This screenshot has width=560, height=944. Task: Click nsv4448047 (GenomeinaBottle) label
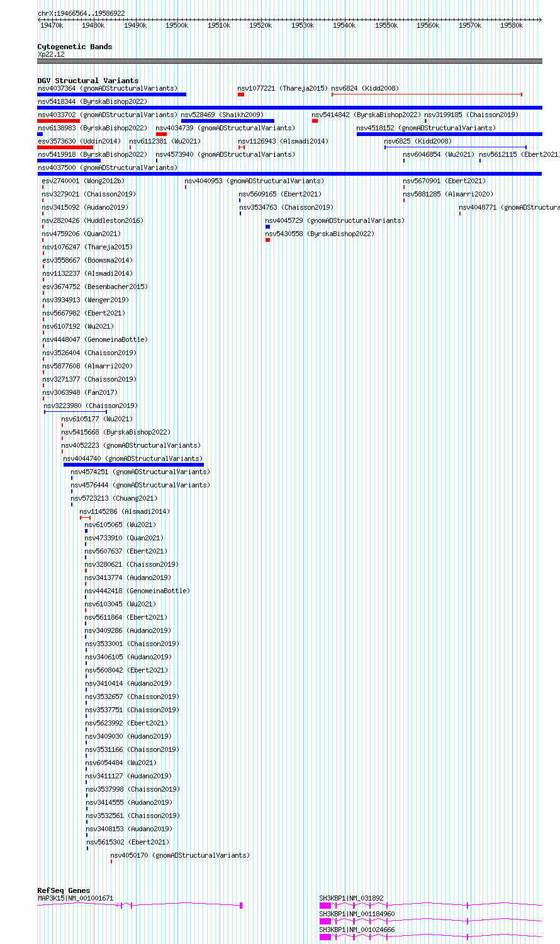pyautogui.click(x=95, y=340)
